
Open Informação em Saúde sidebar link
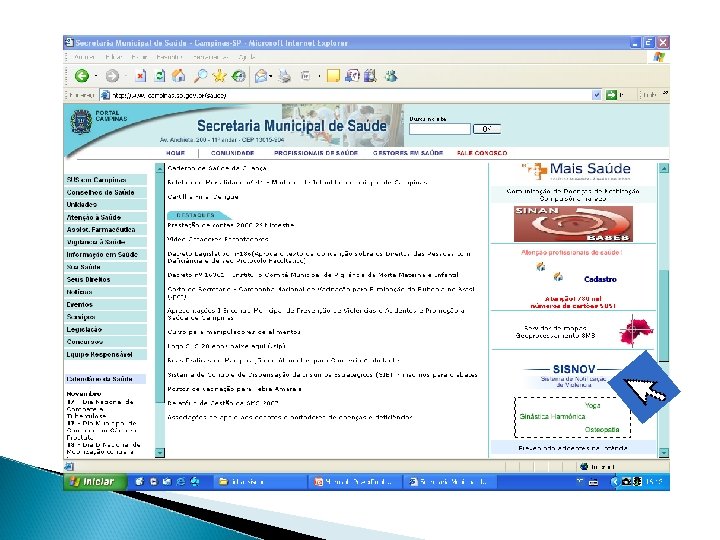coord(106,254)
